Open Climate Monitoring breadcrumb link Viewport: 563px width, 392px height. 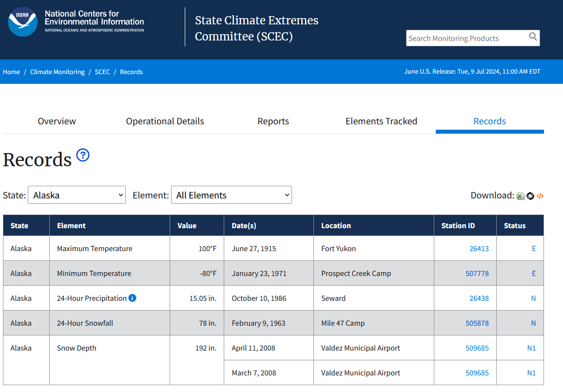coord(58,72)
